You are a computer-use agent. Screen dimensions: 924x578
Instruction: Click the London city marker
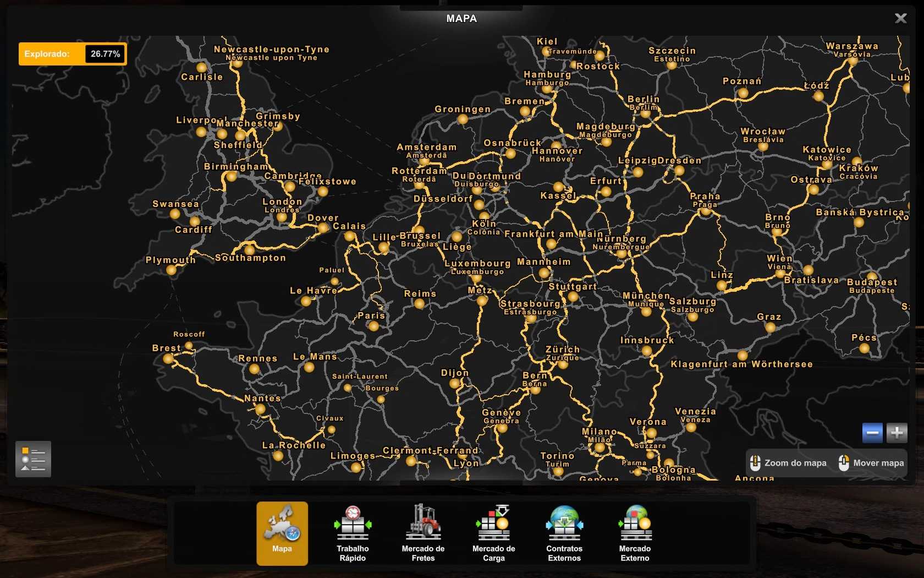(282, 217)
